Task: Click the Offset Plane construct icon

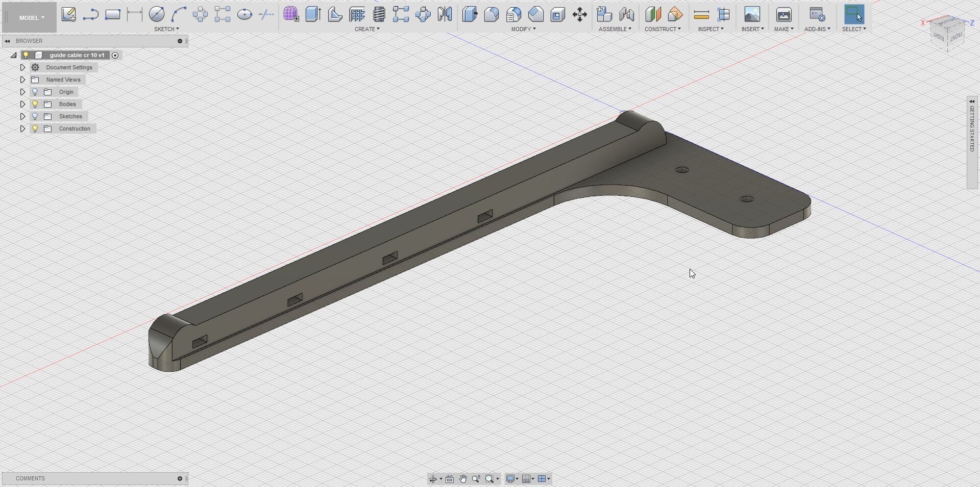Action: click(653, 14)
